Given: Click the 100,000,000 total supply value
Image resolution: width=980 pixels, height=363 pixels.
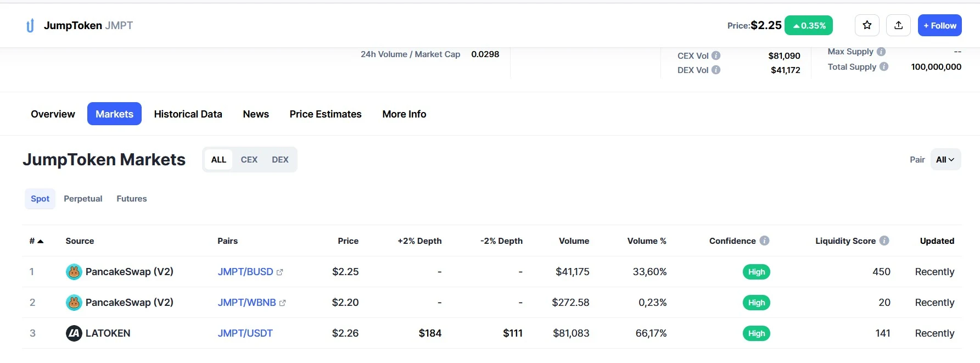Looking at the screenshot, I should point(936,66).
